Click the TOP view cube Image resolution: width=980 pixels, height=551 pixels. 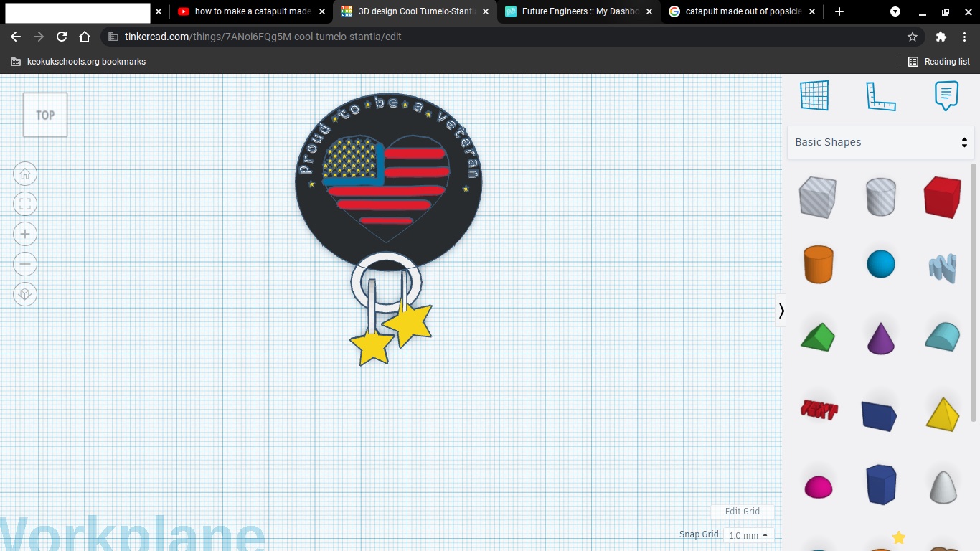45,115
